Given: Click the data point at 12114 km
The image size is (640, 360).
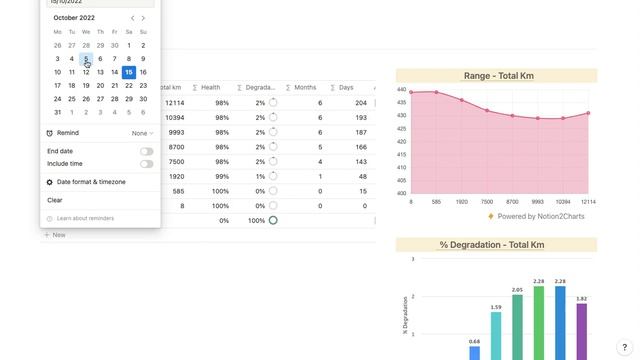Looking at the screenshot, I should tap(588, 113).
